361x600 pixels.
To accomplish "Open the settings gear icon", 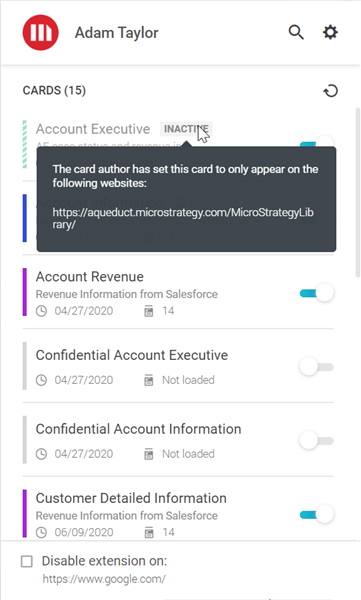I will tap(330, 32).
